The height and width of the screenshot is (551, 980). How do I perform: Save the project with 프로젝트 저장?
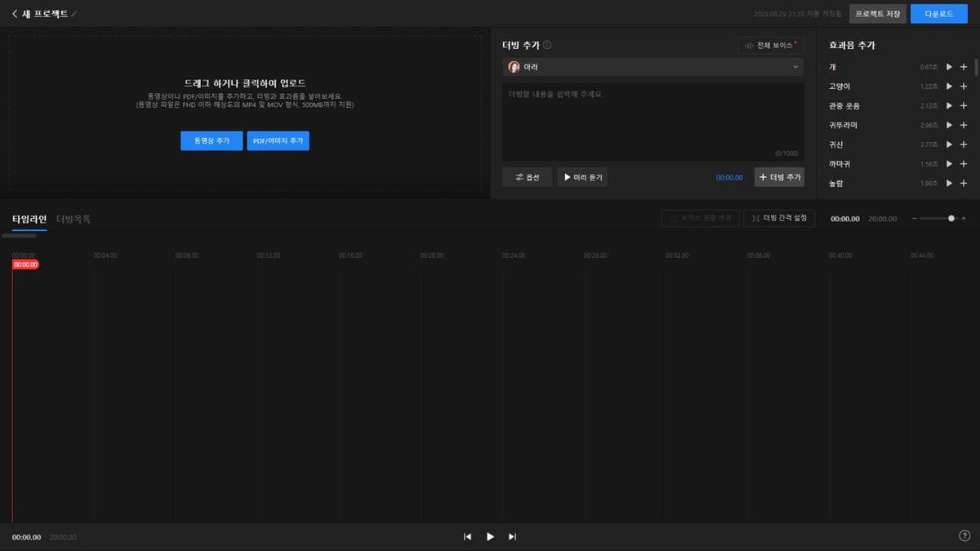(878, 14)
